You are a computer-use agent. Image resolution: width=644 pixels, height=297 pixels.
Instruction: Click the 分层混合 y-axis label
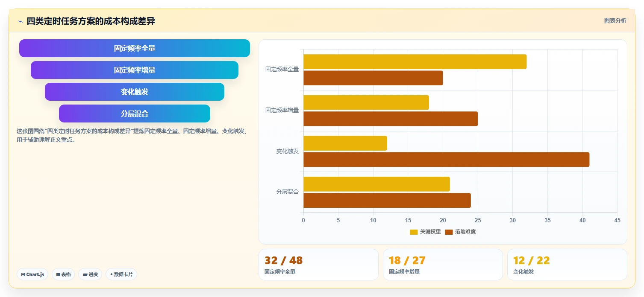tap(288, 192)
